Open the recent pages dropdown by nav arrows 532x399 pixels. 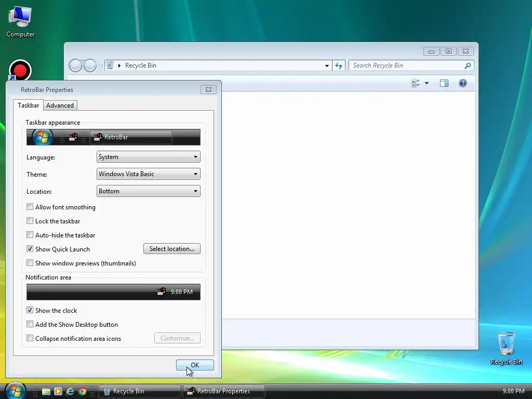[x=100, y=65]
